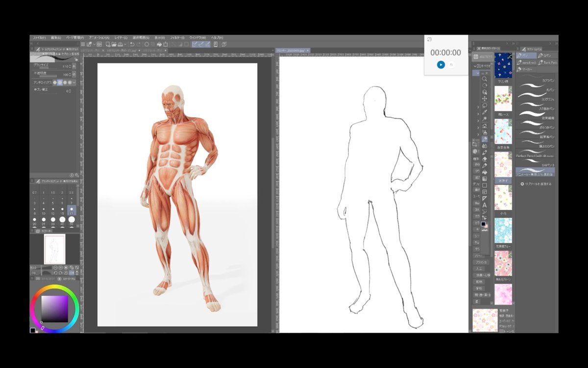This screenshot has height=368, width=588.
Task: Click the navigator rotate left icon
Action: 55,273
